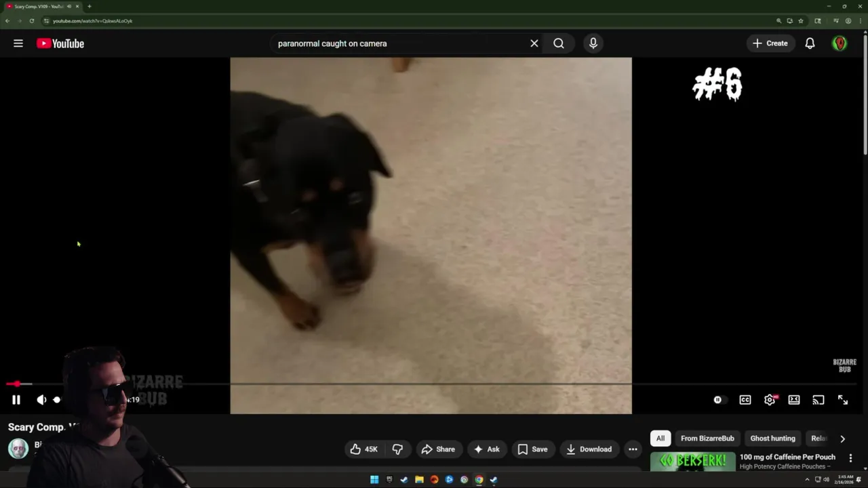Viewport: 868px width, 488px height.
Task: Switch to Chrome in the taskbar
Action: [479, 480]
